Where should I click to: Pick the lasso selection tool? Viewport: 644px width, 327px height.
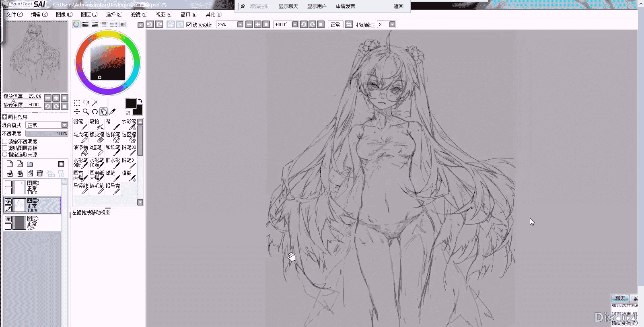pyautogui.click(x=86, y=103)
